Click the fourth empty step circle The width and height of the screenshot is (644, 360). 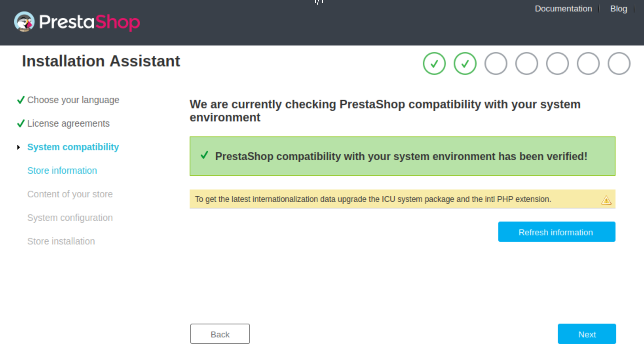(x=526, y=63)
